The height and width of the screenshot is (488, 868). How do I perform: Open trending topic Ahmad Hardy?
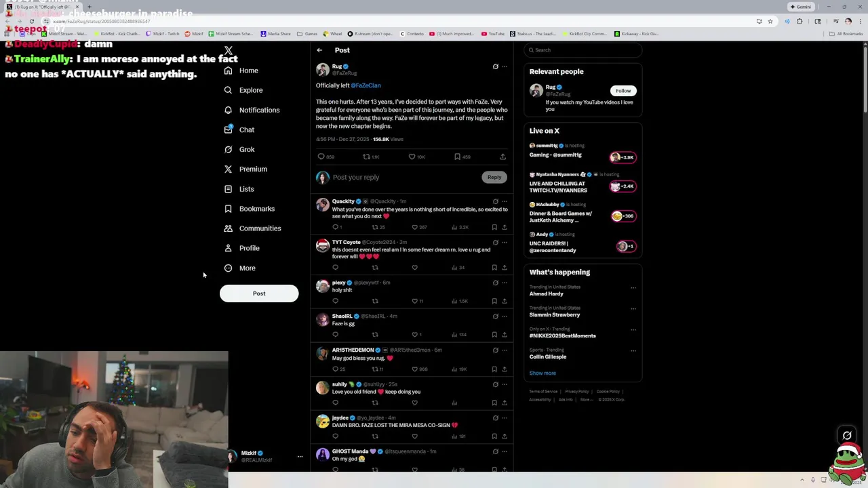(x=547, y=294)
